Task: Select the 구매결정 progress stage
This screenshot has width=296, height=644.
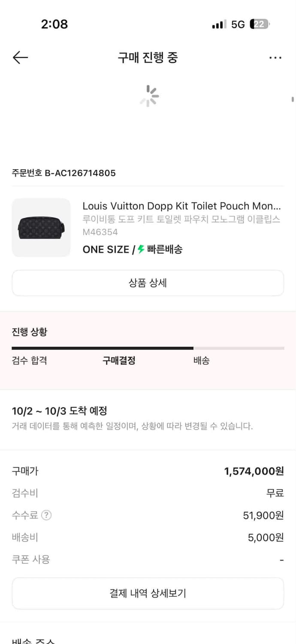Action: [x=119, y=361]
